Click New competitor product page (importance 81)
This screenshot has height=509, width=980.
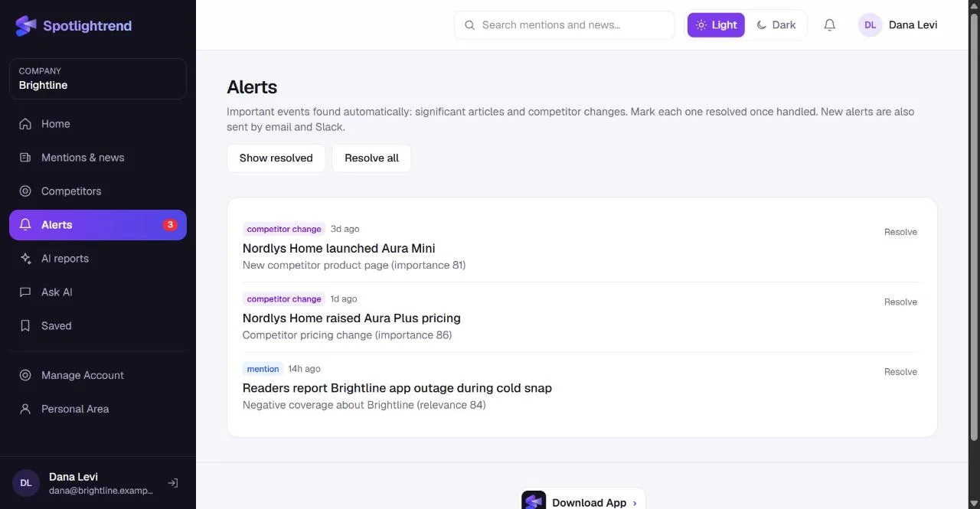coord(354,266)
